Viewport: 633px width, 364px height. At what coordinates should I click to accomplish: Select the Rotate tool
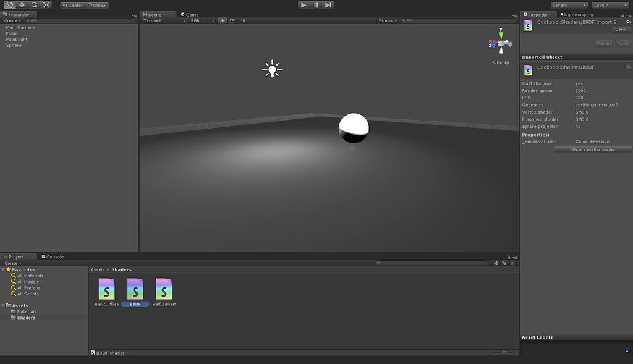(x=33, y=4)
